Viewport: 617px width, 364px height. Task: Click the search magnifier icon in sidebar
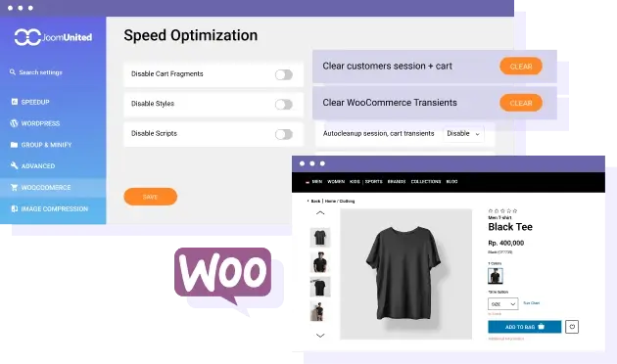(13, 72)
